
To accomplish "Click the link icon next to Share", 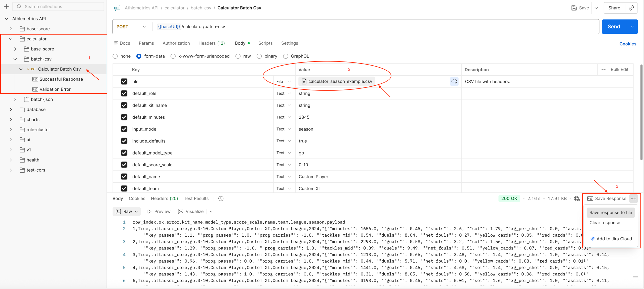I will [x=631, y=8].
